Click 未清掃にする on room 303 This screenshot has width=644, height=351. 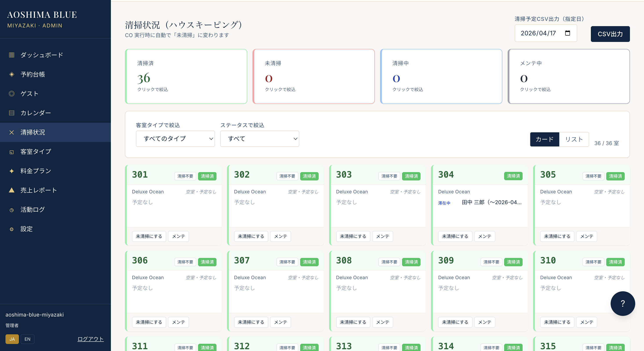point(353,236)
